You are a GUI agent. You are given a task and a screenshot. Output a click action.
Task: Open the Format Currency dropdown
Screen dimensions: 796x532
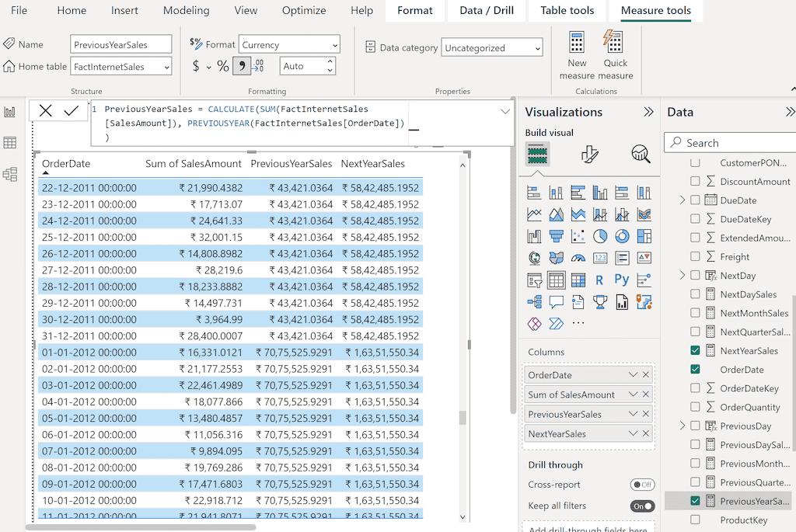[x=334, y=44]
